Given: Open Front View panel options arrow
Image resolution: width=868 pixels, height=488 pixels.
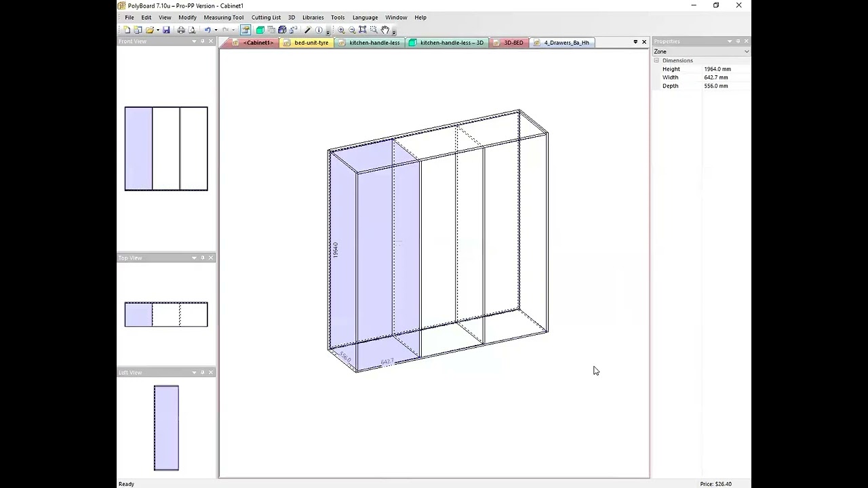Looking at the screenshot, I should coord(194,41).
